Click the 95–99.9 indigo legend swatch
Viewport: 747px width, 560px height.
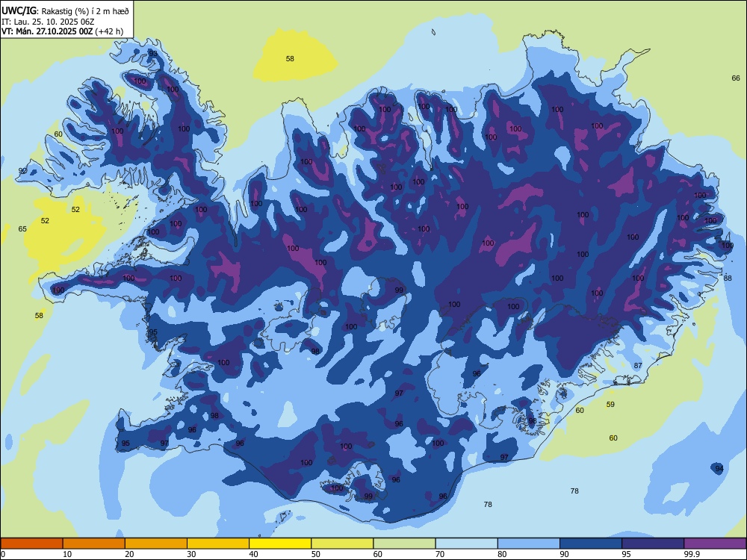click(x=653, y=544)
